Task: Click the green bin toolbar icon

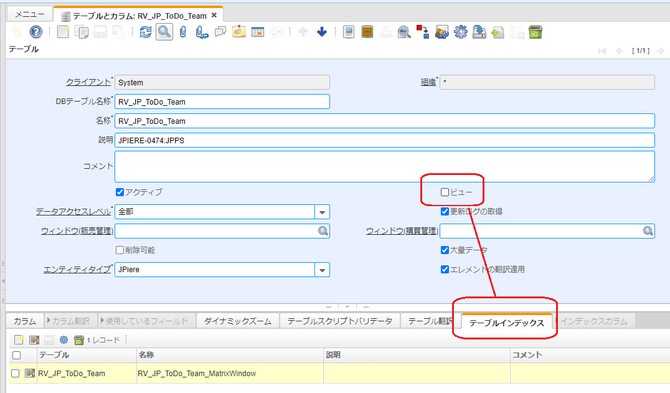Action: pos(535,32)
